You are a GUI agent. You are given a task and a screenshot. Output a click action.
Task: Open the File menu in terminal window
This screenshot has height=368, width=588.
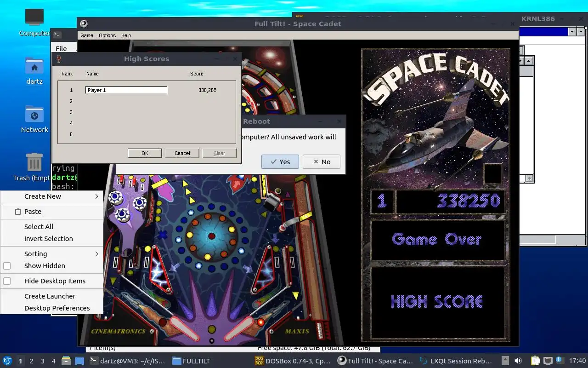coord(61,48)
